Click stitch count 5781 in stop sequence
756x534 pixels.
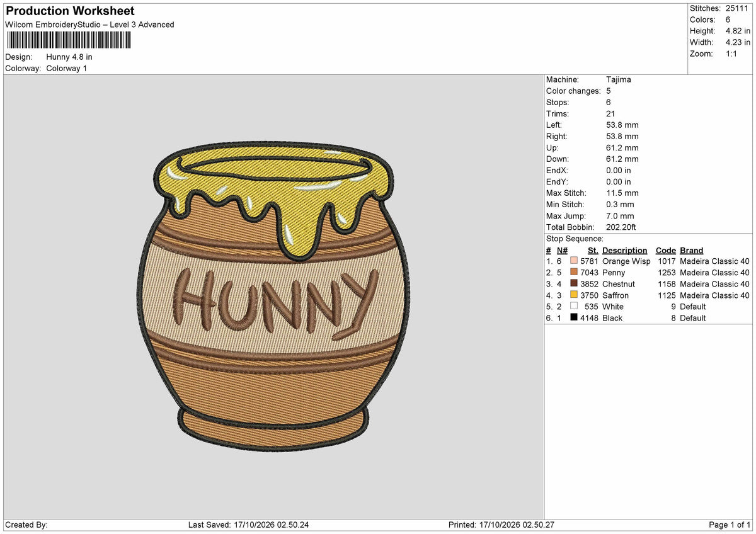point(589,261)
